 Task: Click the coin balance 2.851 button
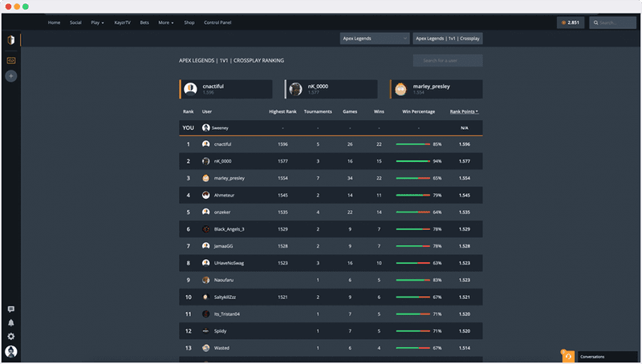[x=571, y=22]
